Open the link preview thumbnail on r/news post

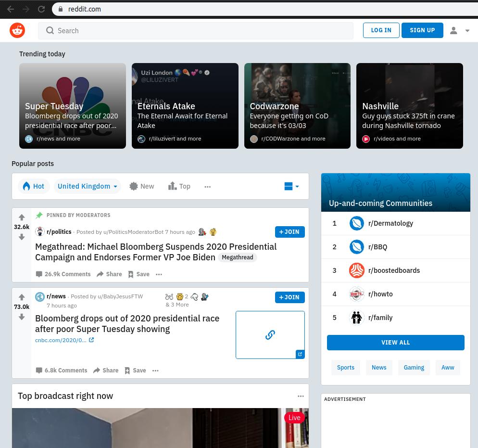[x=270, y=335]
